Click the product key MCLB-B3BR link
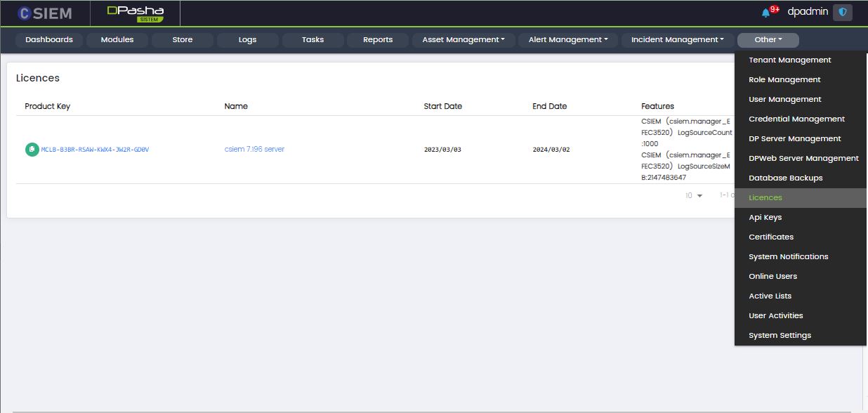This screenshot has height=413, width=868. click(95, 150)
